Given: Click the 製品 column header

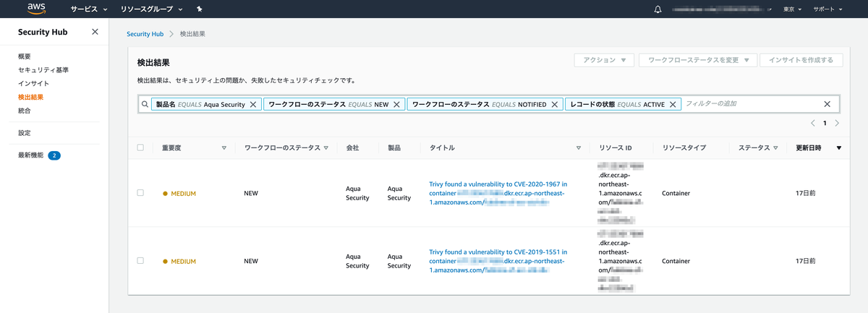Looking at the screenshot, I should click(394, 148).
